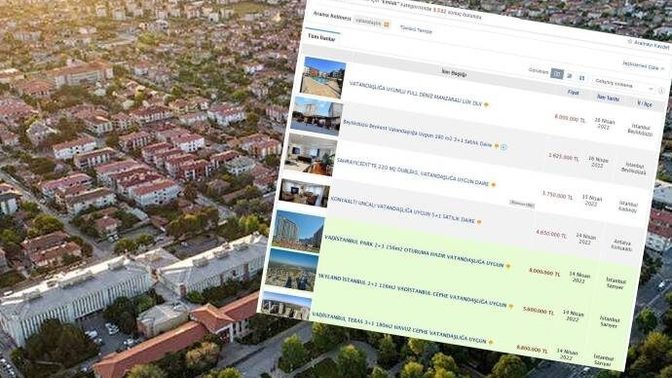
Task: Open the FULL DENİZ MANZARALI listing title
Action: [x=416, y=94]
